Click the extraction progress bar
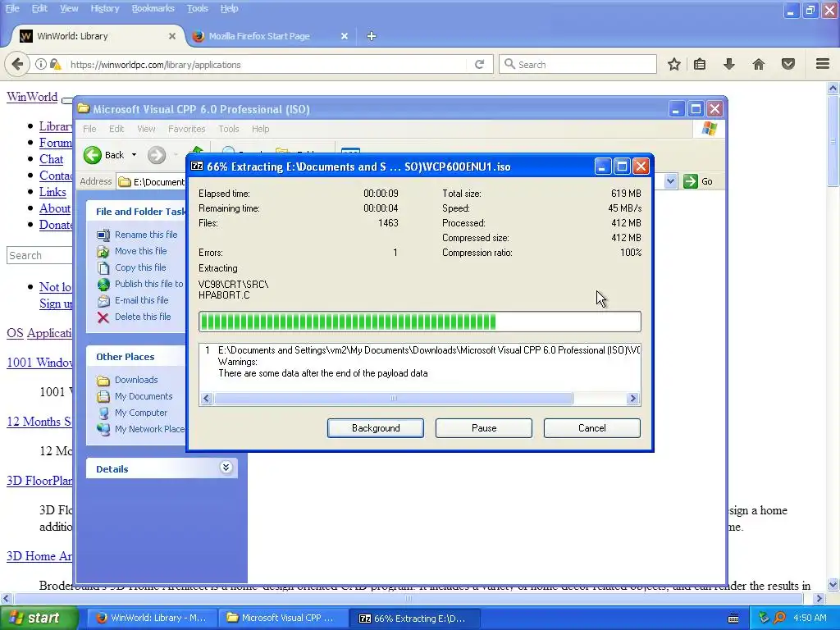840x630 pixels. [419, 322]
